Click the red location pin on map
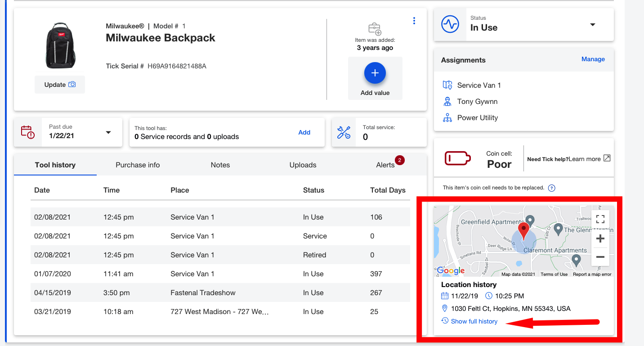This screenshot has width=644, height=346. [524, 231]
